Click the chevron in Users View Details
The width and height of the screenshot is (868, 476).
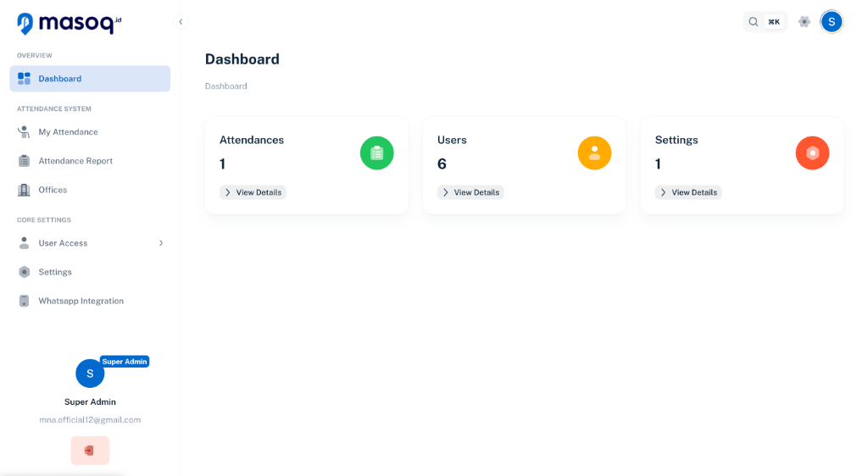(446, 192)
